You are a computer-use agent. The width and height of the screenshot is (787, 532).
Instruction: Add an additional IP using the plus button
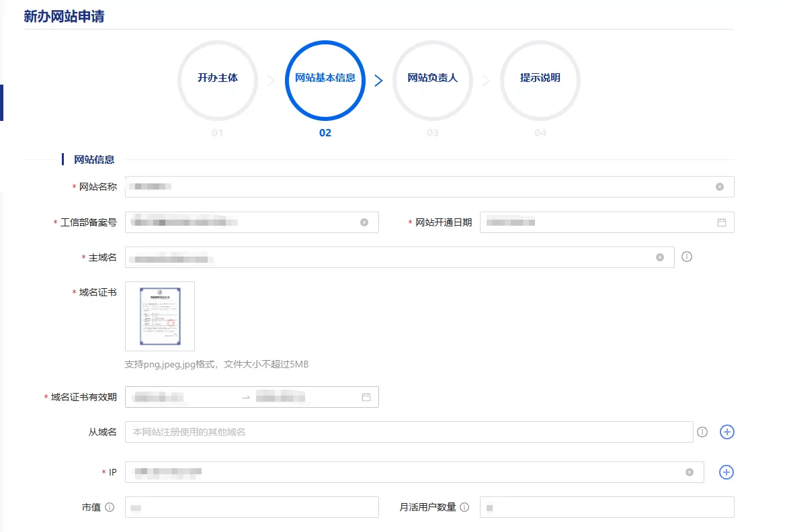click(727, 472)
